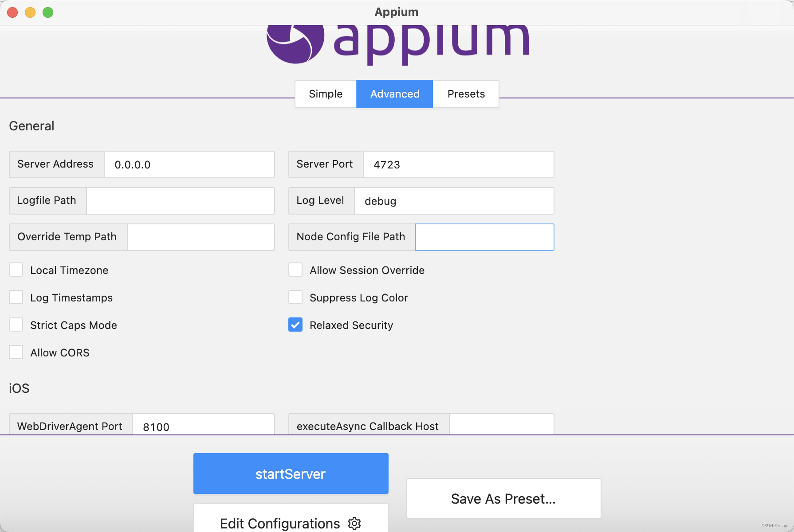This screenshot has height=532, width=794.
Task: Click the Allow Session Override label
Action: (367, 270)
